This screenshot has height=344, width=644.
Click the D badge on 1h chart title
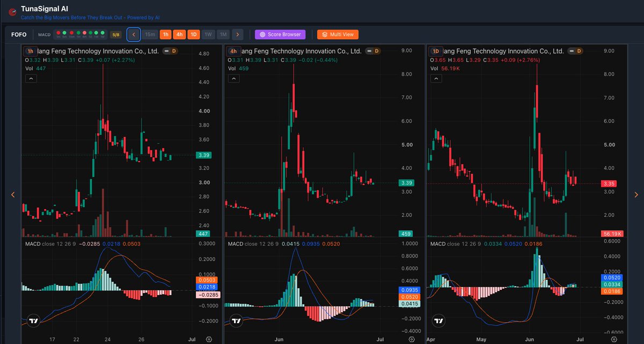174,51
